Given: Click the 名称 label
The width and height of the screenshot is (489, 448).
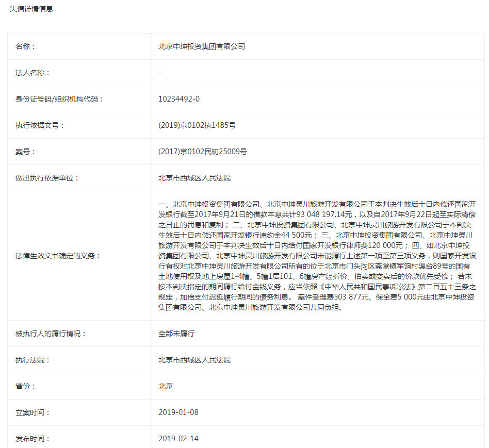Looking at the screenshot, I should point(25,46).
